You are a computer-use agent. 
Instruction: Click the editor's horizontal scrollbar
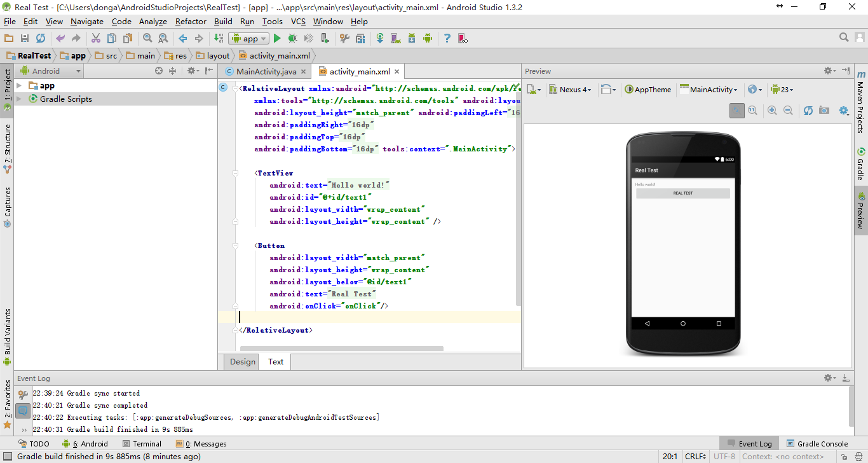pos(341,349)
